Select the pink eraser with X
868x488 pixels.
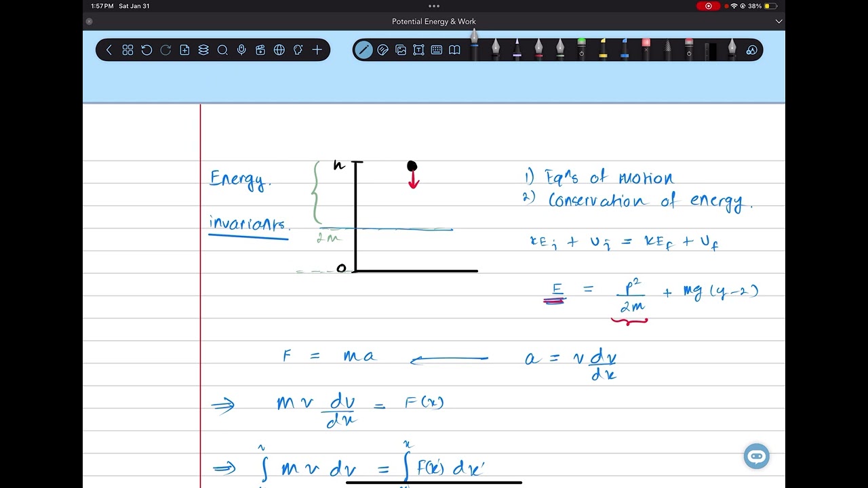click(x=646, y=49)
